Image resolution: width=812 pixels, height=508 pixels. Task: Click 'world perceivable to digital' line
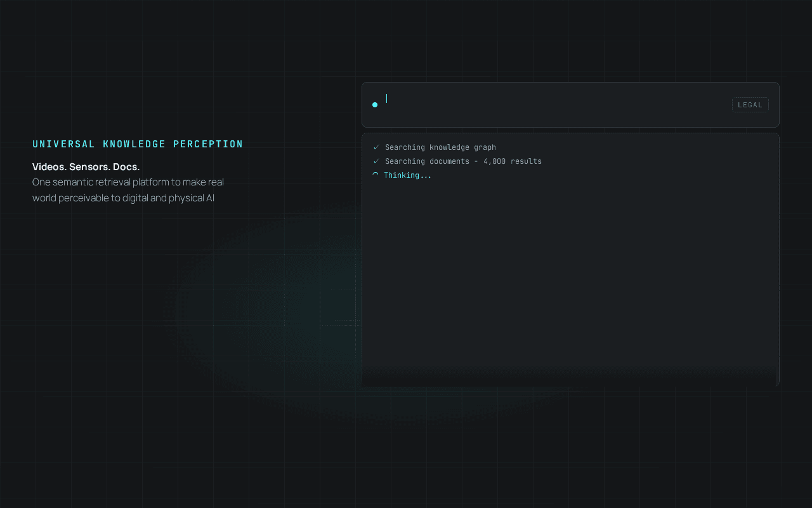click(x=123, y=198)
